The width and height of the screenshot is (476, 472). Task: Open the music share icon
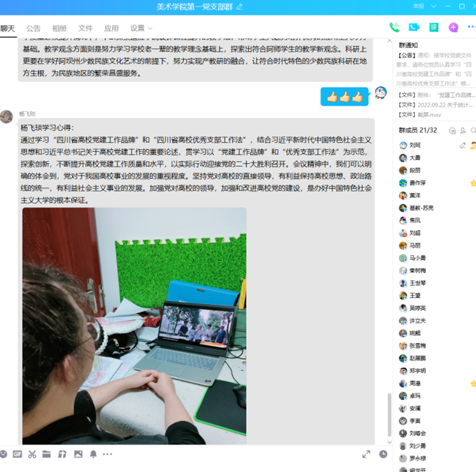62,454
